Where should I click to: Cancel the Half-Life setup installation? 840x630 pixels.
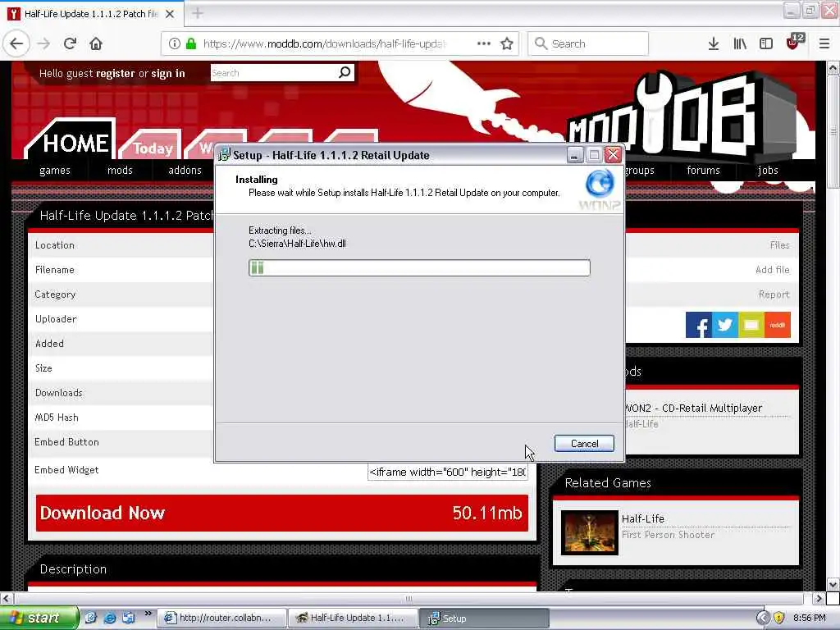[x=584, y=444]
